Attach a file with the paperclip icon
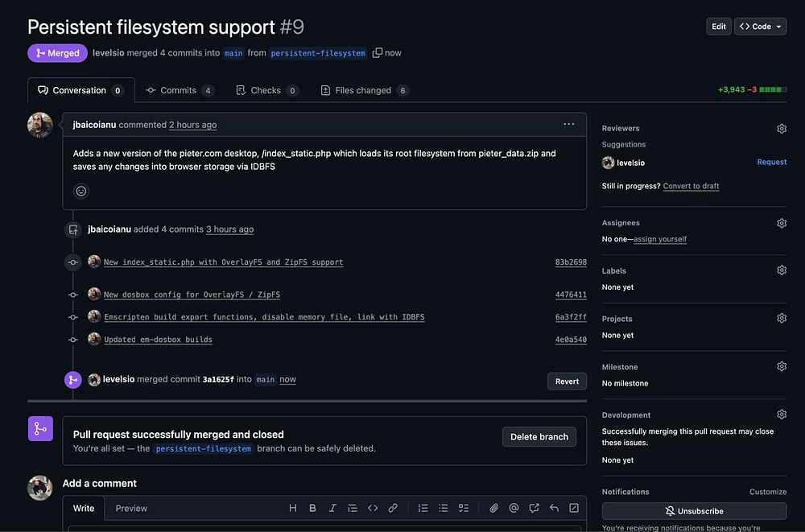The image size is (805, 532). point(493,508)
